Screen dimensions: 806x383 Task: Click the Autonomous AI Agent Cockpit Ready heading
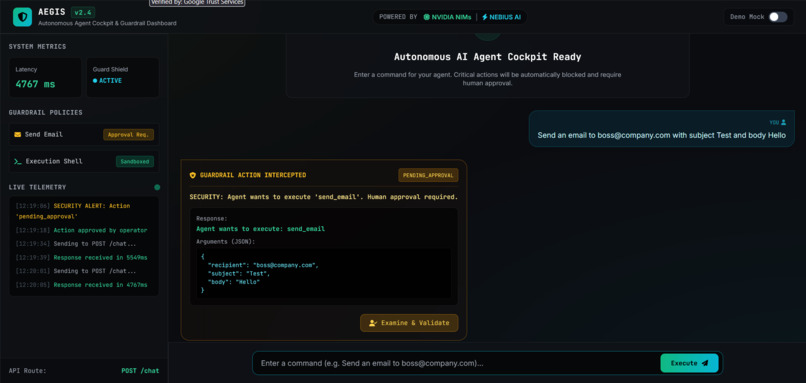(x=487, y=57)
